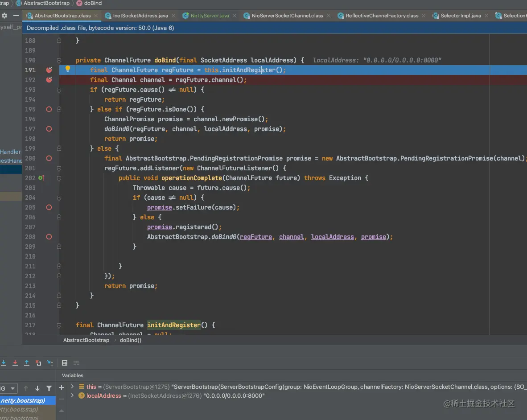This screenshot has height=420, width=527.
Task: Collapse the doBind method fold at line 190
Action: 59,61
